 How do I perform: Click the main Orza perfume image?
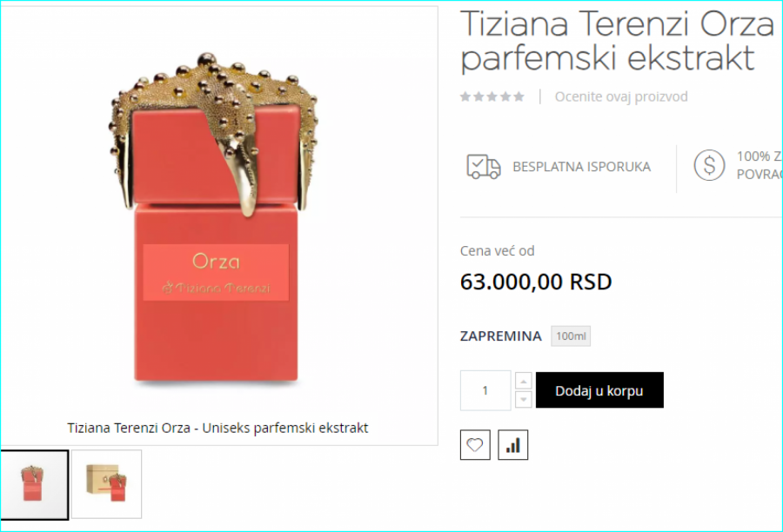click(x=216, y=217)
